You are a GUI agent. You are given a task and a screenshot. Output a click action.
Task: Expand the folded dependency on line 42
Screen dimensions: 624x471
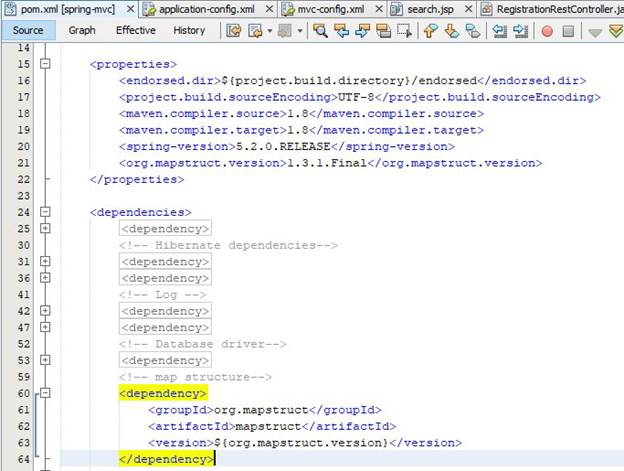(x=45, y=311)
